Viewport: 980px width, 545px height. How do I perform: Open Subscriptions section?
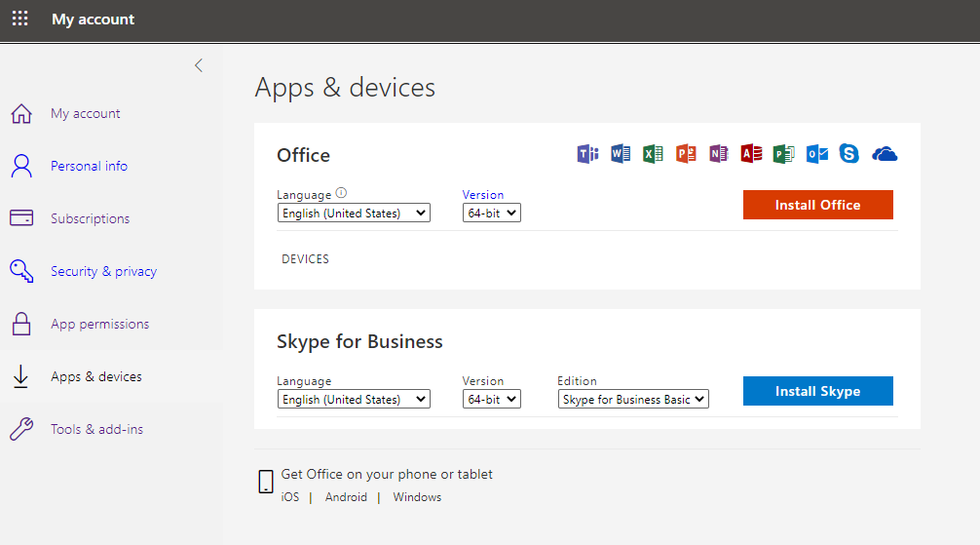(x=90, y=218)
